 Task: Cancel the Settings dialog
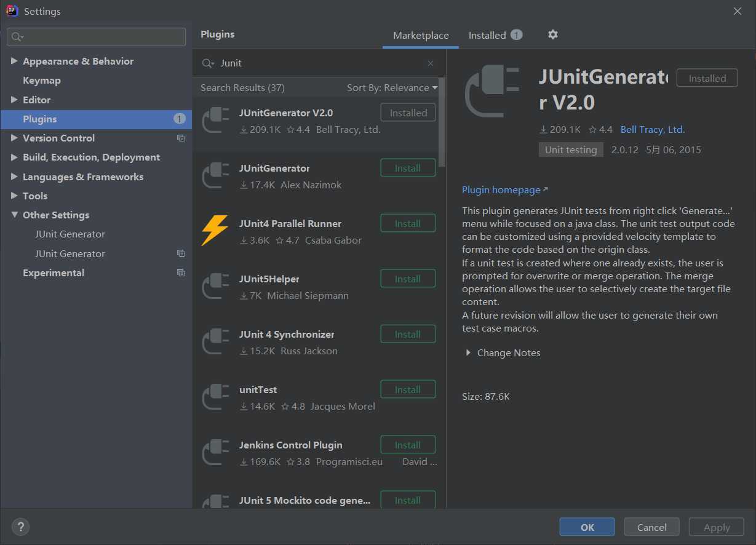coord(651,527)
